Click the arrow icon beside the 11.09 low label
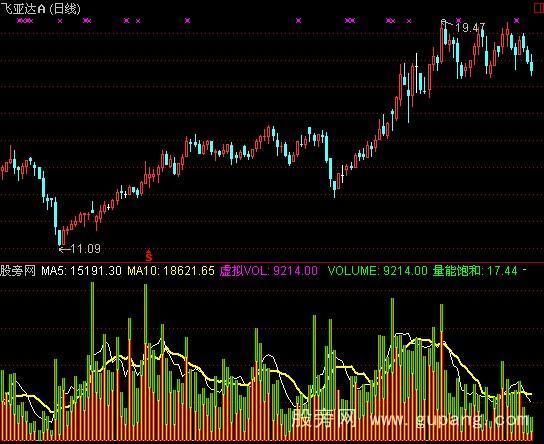 (64, 249)
